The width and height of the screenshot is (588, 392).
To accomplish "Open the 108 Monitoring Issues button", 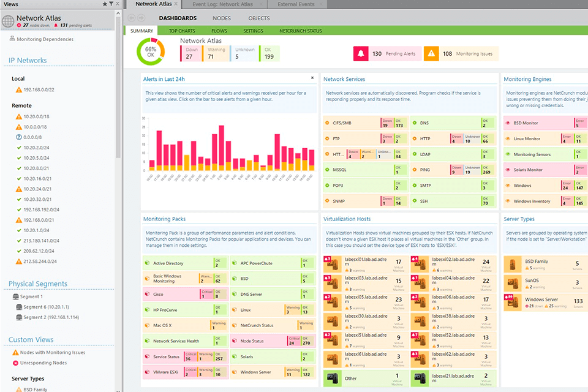I will pos(461,54).
